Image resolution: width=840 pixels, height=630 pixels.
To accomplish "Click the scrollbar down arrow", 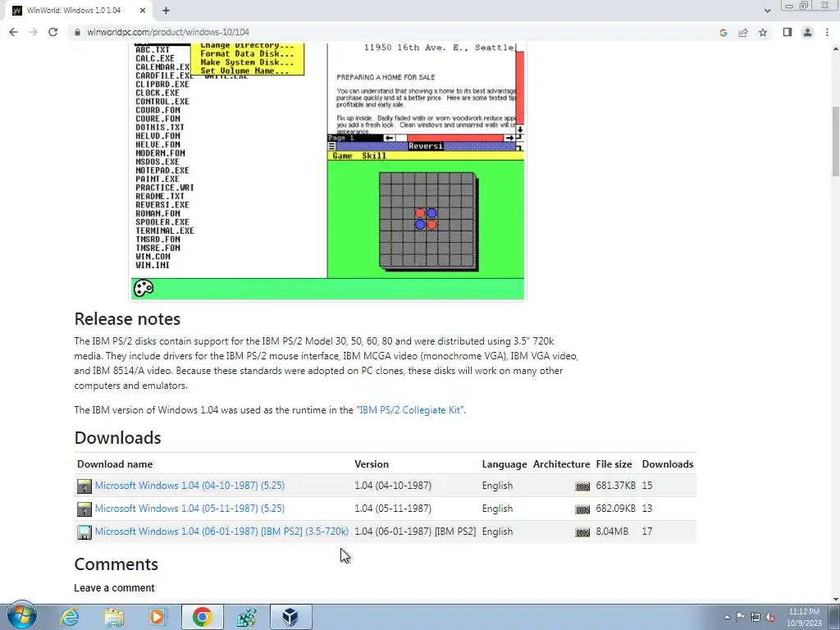I will [x=835, y=599].
